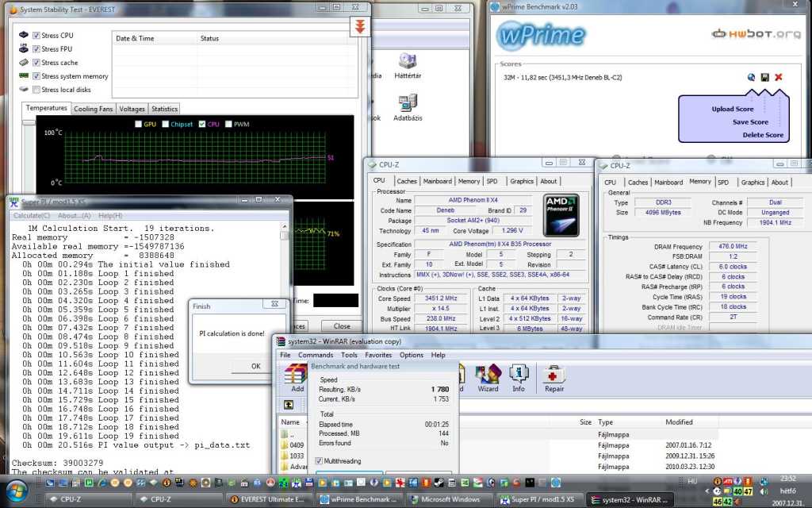Open File menu in WinRAR

point(285,355)
